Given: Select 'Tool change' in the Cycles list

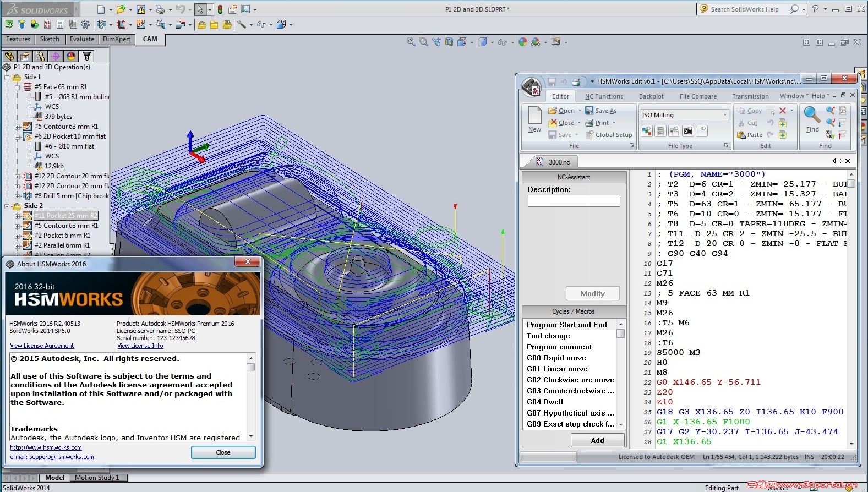Looking at the screenshot, I should 548,336.
